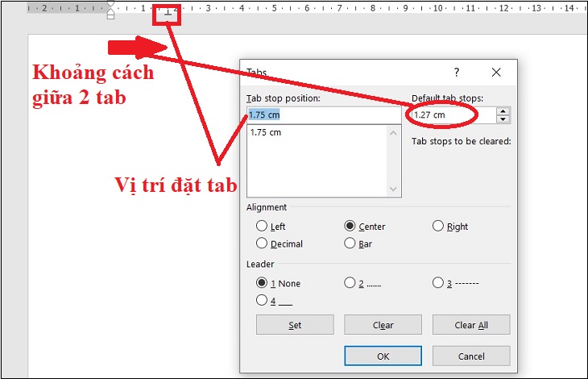Choose leader option 2 dotted
The width and height of the screenshot is (588, 379).
click(350, 283)
